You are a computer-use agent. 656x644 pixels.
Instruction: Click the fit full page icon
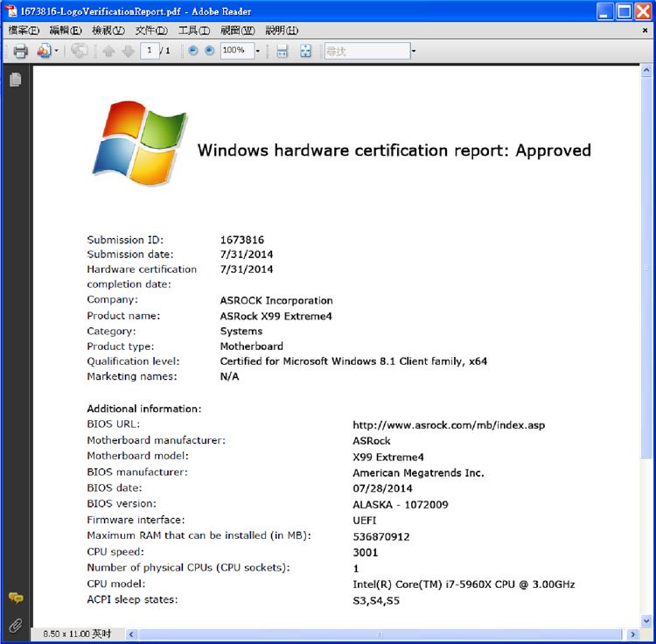(305, 51)
